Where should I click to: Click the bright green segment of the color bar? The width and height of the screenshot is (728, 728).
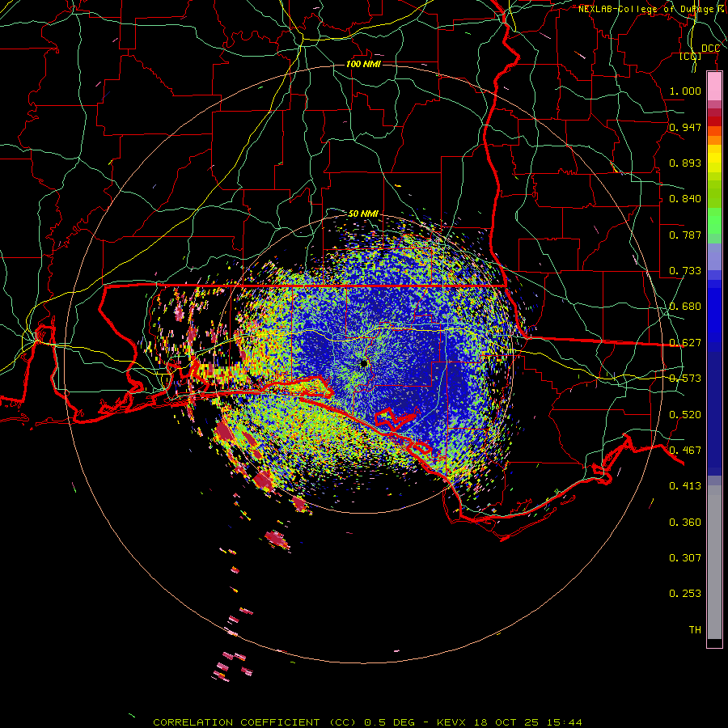tap(714, 221)
